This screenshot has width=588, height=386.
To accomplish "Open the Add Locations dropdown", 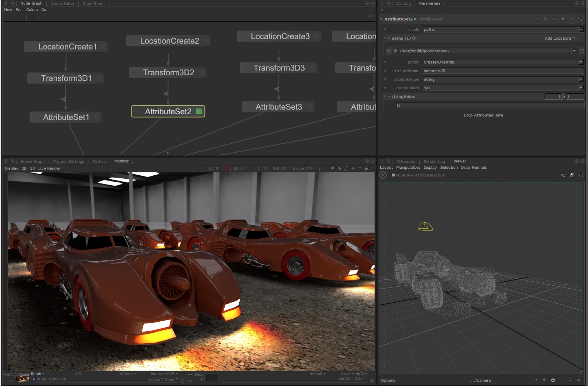I will [560, 38].
